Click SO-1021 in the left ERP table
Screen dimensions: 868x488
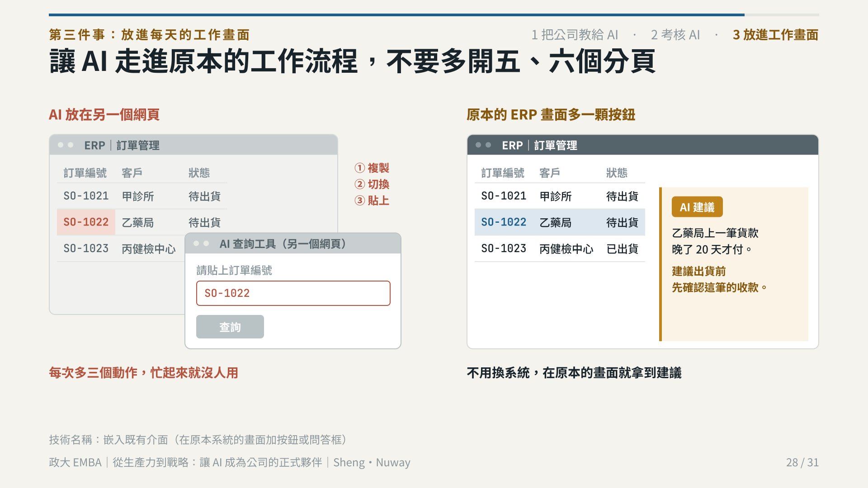86,196
